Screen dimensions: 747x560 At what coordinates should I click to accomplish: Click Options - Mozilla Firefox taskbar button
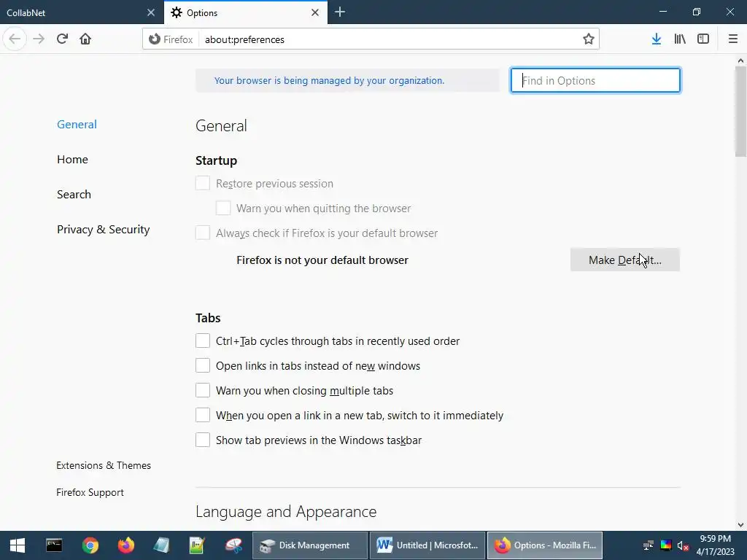click(x=544, y=545)
